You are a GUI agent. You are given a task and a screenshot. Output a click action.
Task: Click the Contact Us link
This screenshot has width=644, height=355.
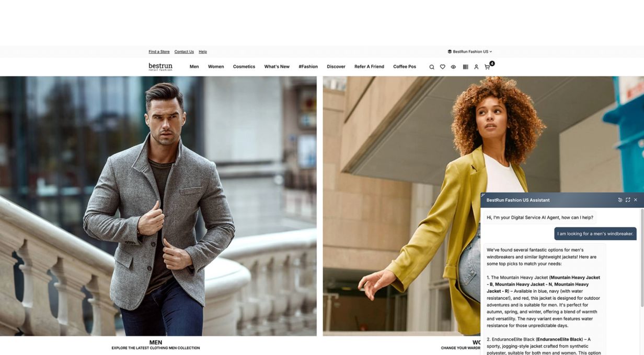pyautogui.click(x=184, y=52)
